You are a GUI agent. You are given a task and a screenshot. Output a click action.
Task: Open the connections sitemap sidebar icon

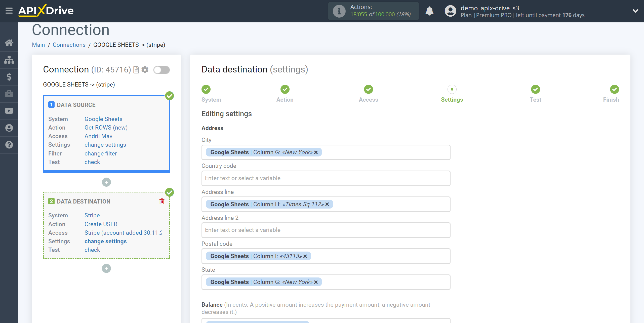9,60
